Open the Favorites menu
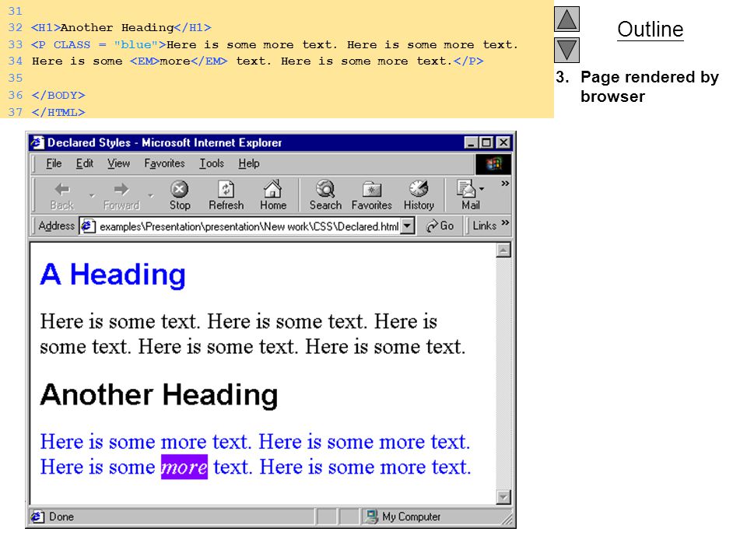Screen dimensions: 747x560 (164, 163)
